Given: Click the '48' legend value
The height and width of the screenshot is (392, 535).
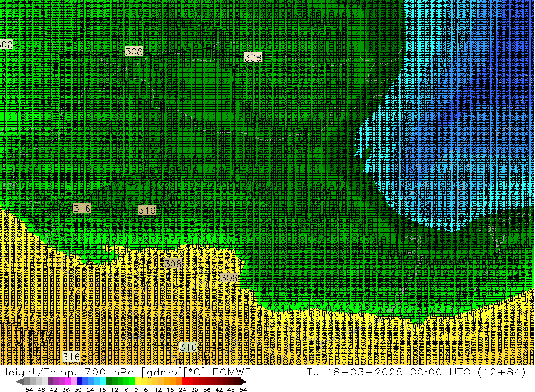Looking at the screenshot, I should point(231,390).
